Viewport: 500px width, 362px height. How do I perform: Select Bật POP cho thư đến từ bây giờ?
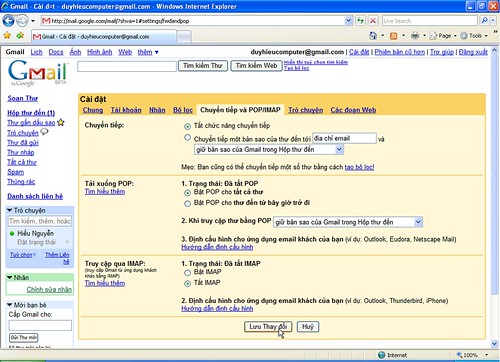click(188, 203)
